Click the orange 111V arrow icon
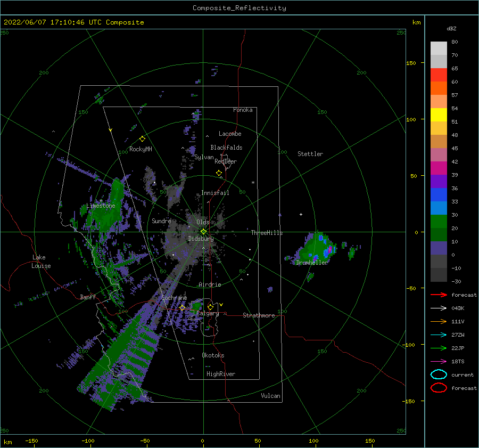 (x=439, y=321)
